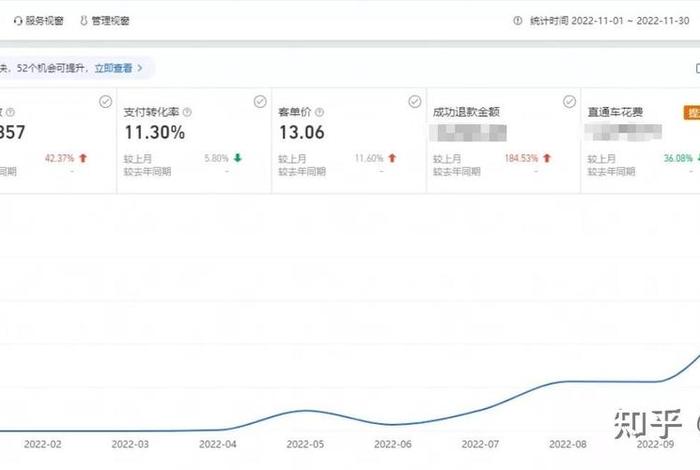Click the 11.60% change figure
This screenshot has width=700, height=470.
pyautogui.click(x=369, y=158)
